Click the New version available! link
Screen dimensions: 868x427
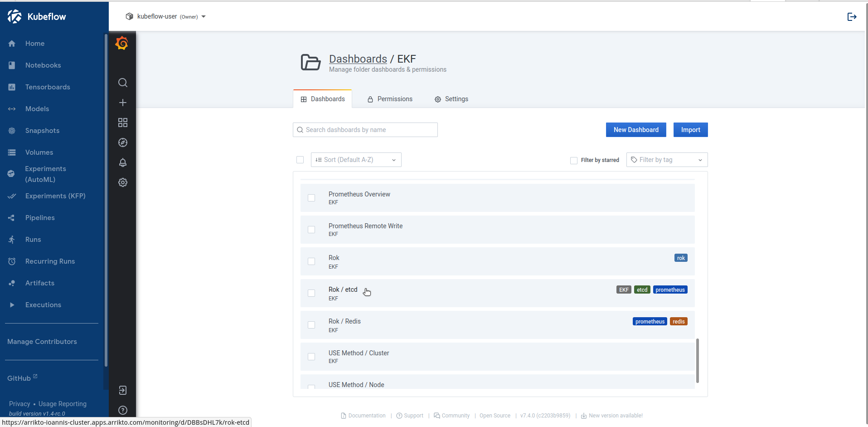(x=612, y=416)
